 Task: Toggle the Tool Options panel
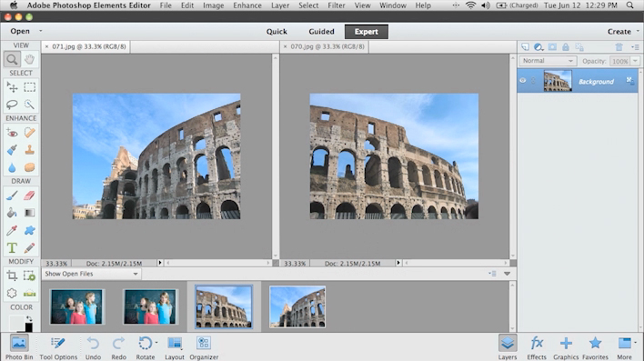click(58, 347)
